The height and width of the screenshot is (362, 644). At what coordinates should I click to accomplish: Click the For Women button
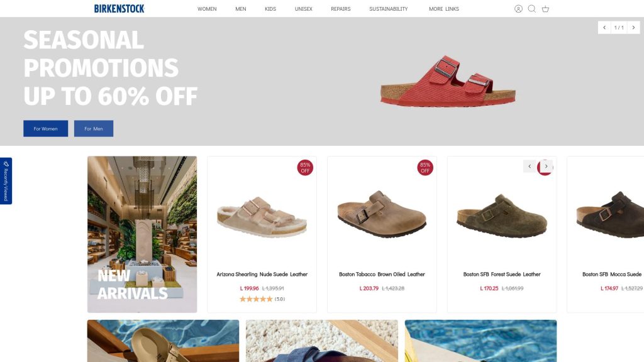click(45, 128)
